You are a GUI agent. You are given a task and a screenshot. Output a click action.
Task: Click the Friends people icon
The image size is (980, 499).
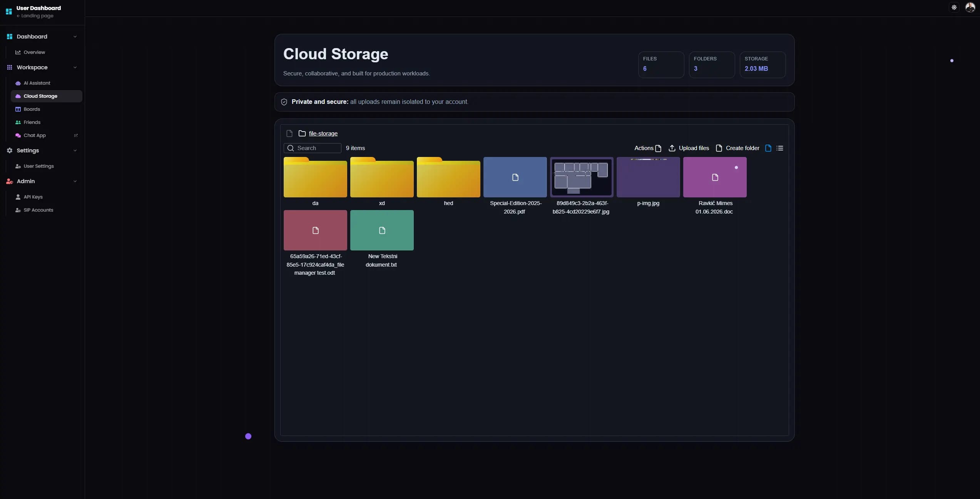click(x=18, y=122)
